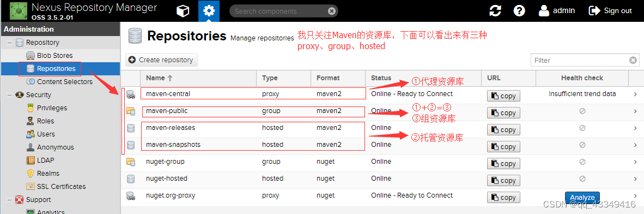Click the LDAP book icon
This screenshot has width=644, height=214.
coord(30,160)
